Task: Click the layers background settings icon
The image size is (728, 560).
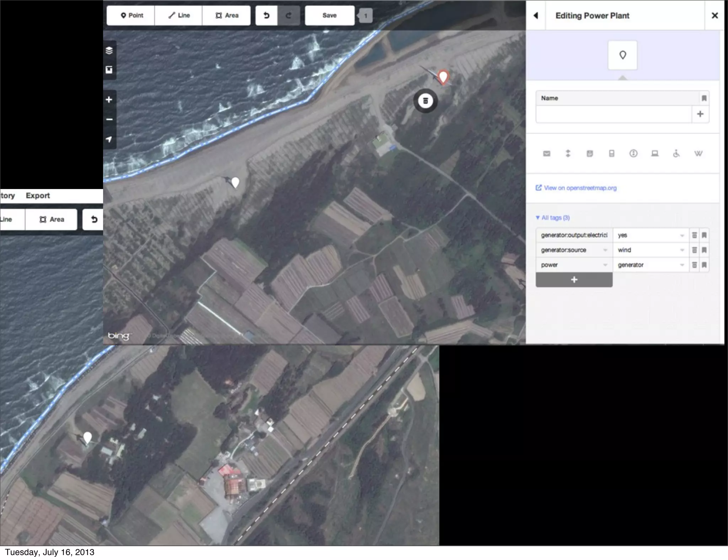Action: 109,50
